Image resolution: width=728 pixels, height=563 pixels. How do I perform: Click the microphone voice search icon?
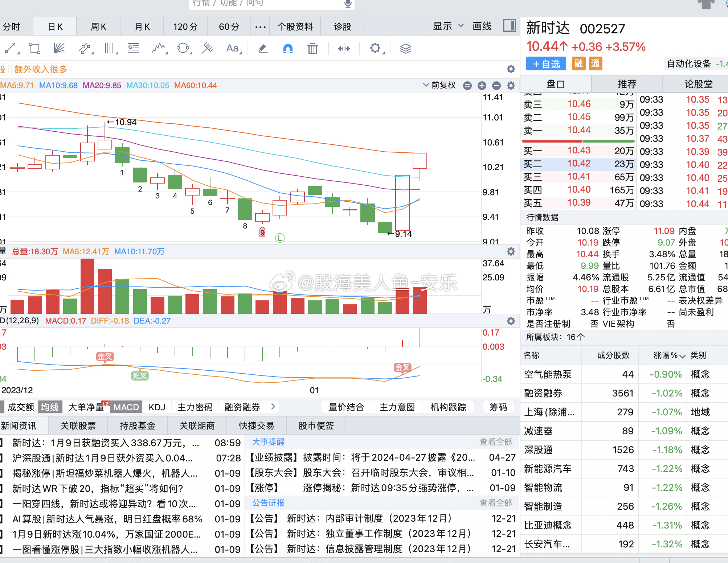pyautogui.click(x=348, y=3)
